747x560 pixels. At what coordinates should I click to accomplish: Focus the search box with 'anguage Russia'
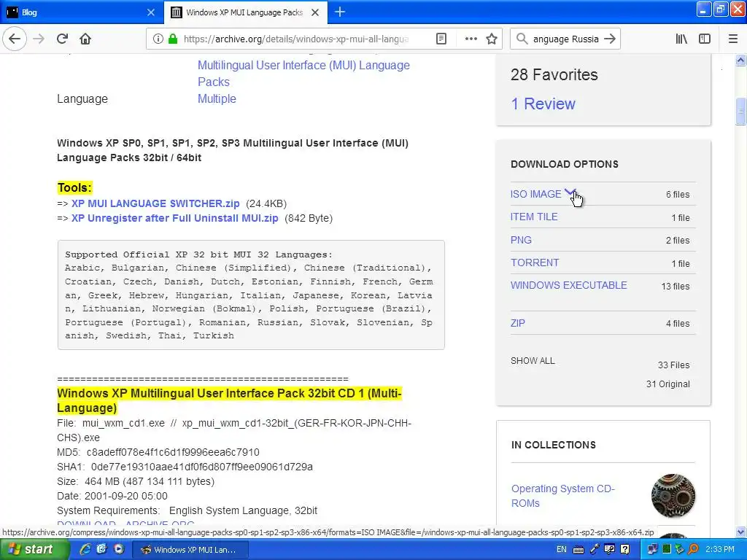point(565,39)
